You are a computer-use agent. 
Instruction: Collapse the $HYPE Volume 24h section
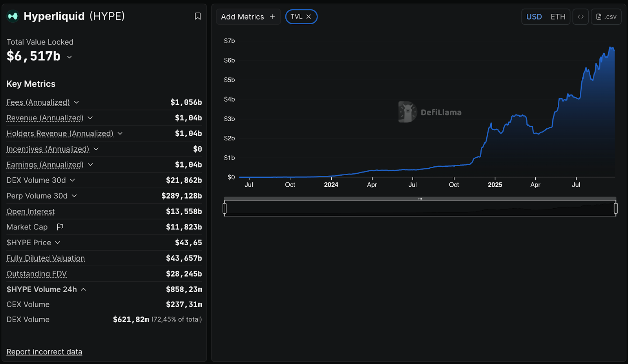click(84, 289)
